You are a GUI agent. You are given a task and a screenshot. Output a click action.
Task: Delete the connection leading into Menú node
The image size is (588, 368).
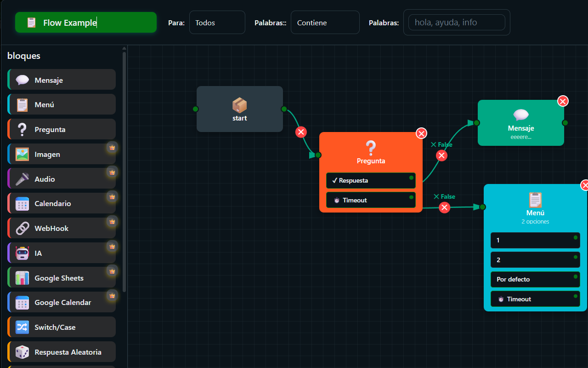pos(444,207)
